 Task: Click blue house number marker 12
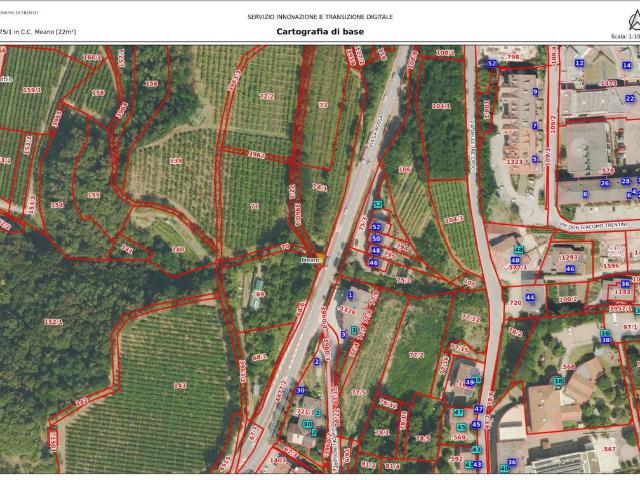[579, 63]
